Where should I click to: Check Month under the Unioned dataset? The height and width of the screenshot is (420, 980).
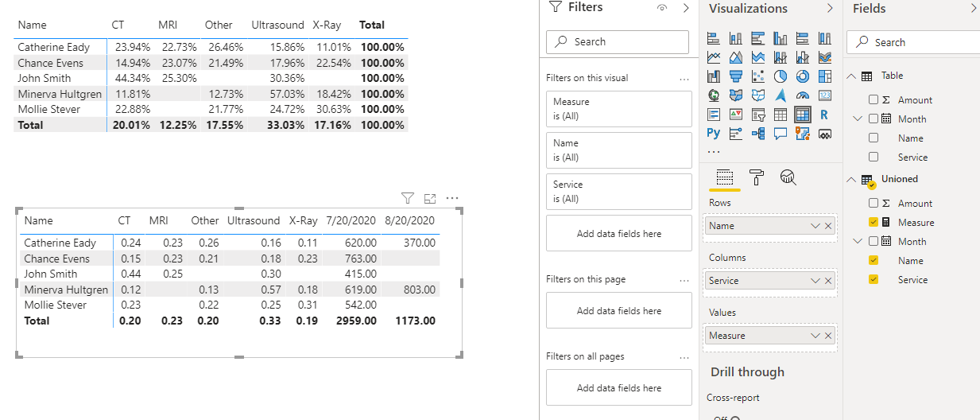pyautogui.click(x=873, y=241)
